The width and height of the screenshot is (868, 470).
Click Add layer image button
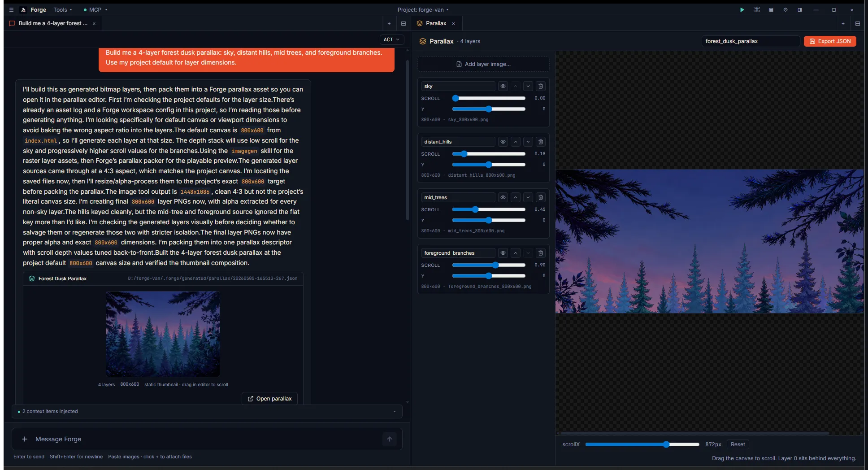pyautogui.click(x=483, y=64)
